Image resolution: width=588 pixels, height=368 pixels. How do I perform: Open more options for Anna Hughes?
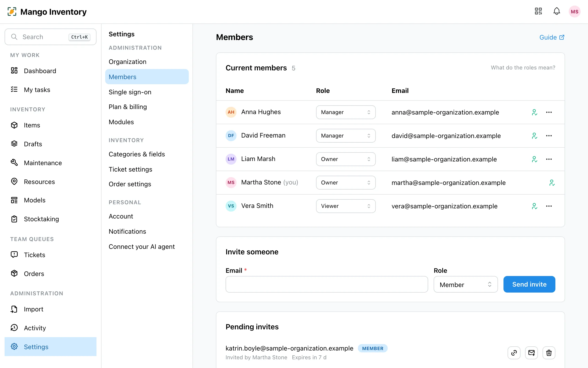(549, 112)
